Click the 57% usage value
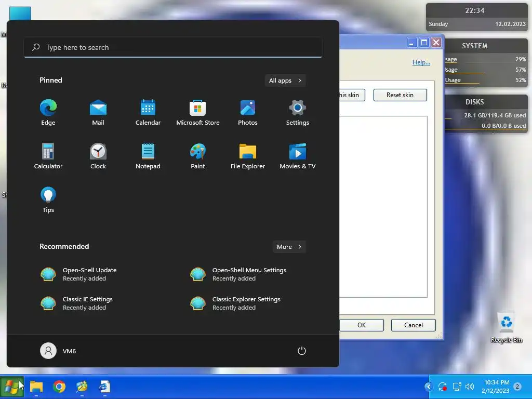 coord(521,70)
